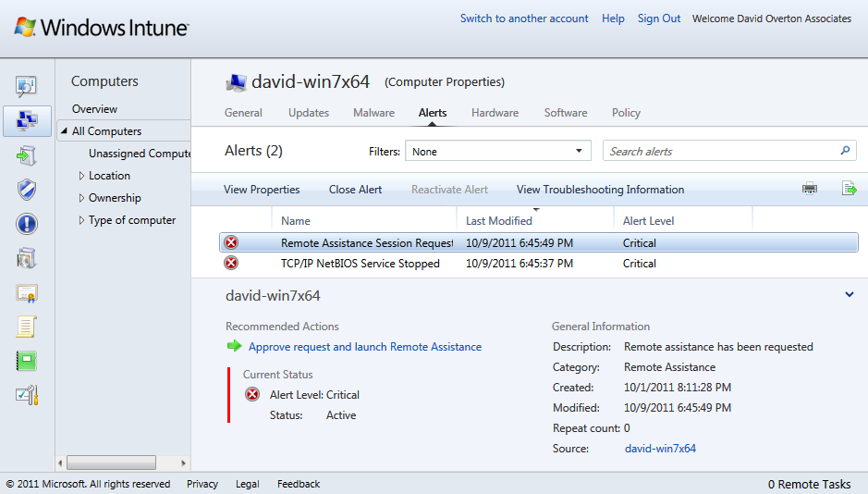
Task: Click green arrow beside Approve request
Action: (234, 346)
